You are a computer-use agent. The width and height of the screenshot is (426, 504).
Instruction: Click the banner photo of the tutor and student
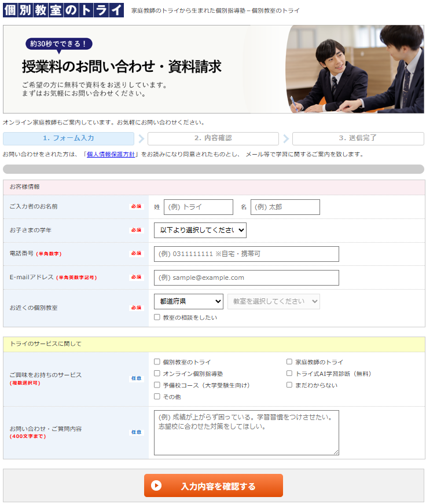354,69
